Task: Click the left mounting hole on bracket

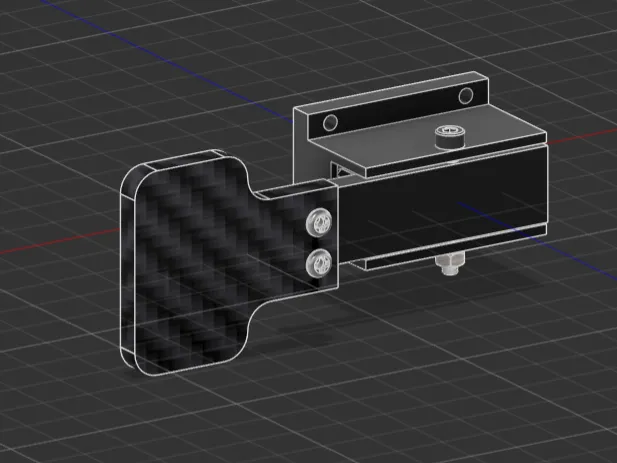Action: coord(330,123)
